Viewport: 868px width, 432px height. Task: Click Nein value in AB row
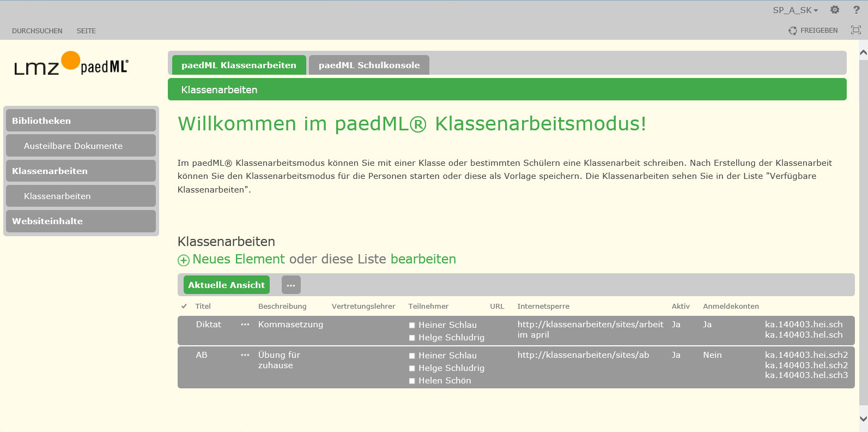click(712, 355)
